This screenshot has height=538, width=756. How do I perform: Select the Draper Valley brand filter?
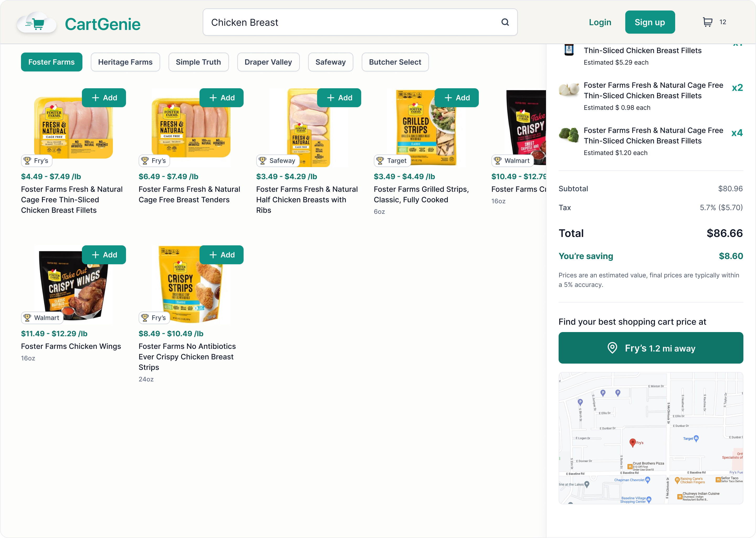(x=268, y=62)
